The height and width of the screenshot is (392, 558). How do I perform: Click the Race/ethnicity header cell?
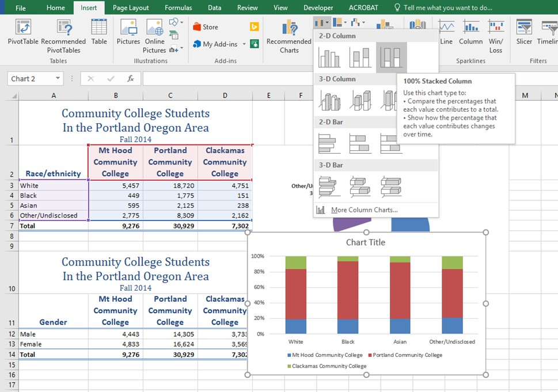click(54, 162)
